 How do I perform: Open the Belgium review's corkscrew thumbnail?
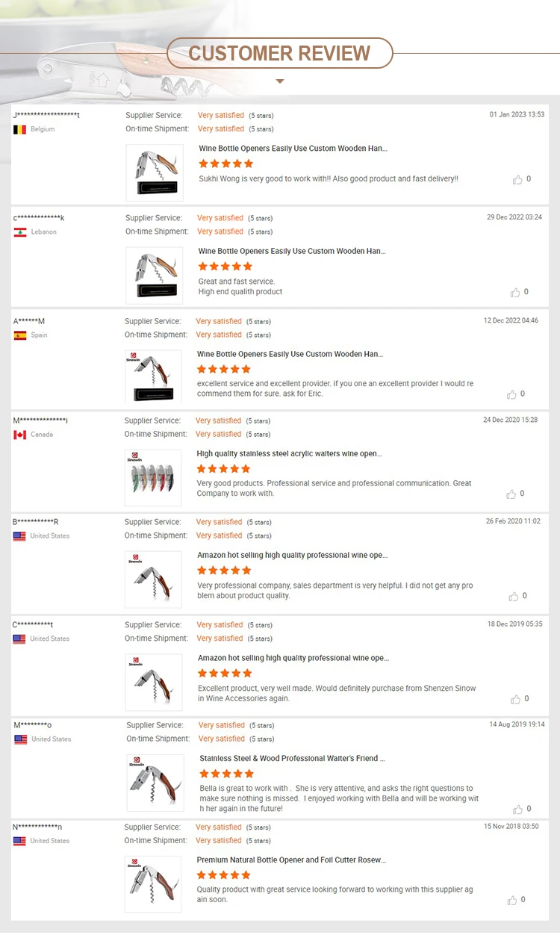coord(155,173)
